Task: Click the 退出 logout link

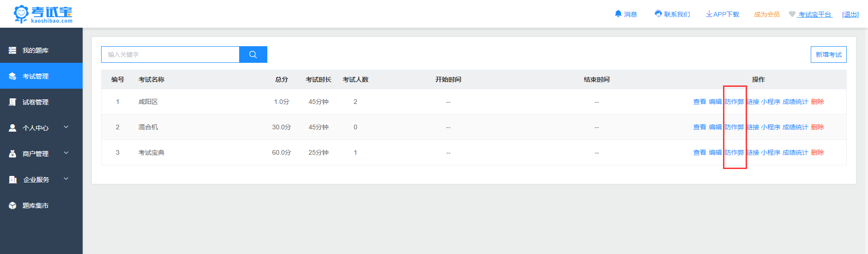Action: [850, 14]
